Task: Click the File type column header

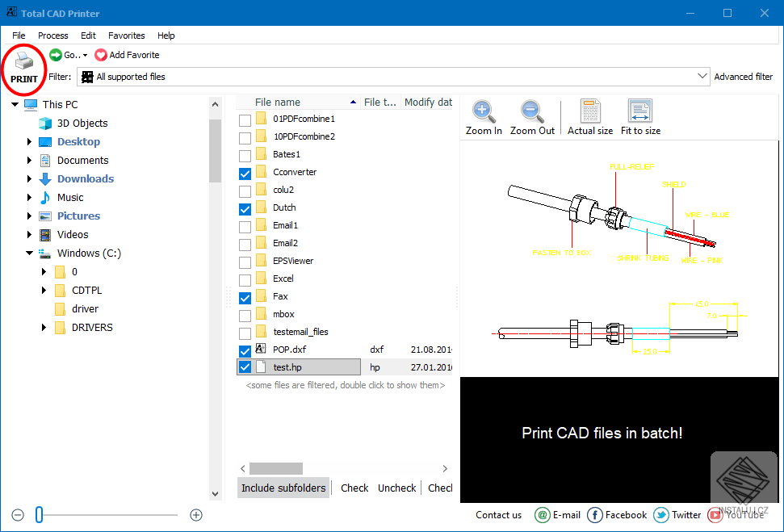Action: coord(380,102)
